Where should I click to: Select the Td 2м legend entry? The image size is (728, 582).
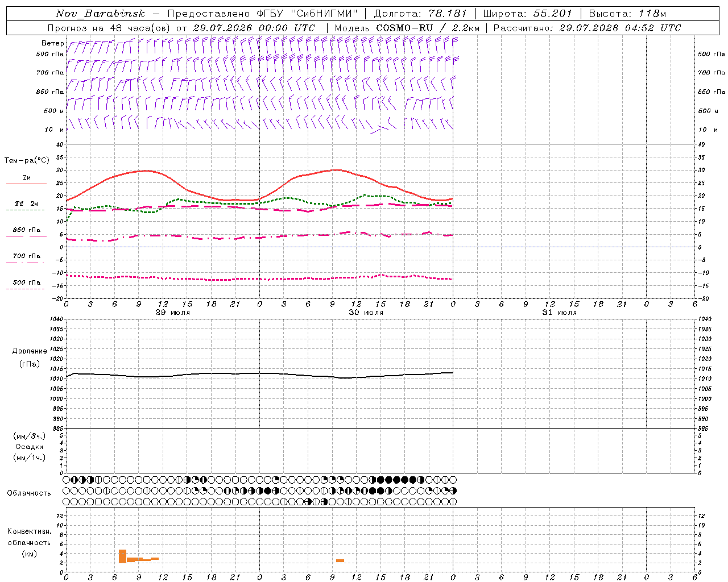click(26, 203)
